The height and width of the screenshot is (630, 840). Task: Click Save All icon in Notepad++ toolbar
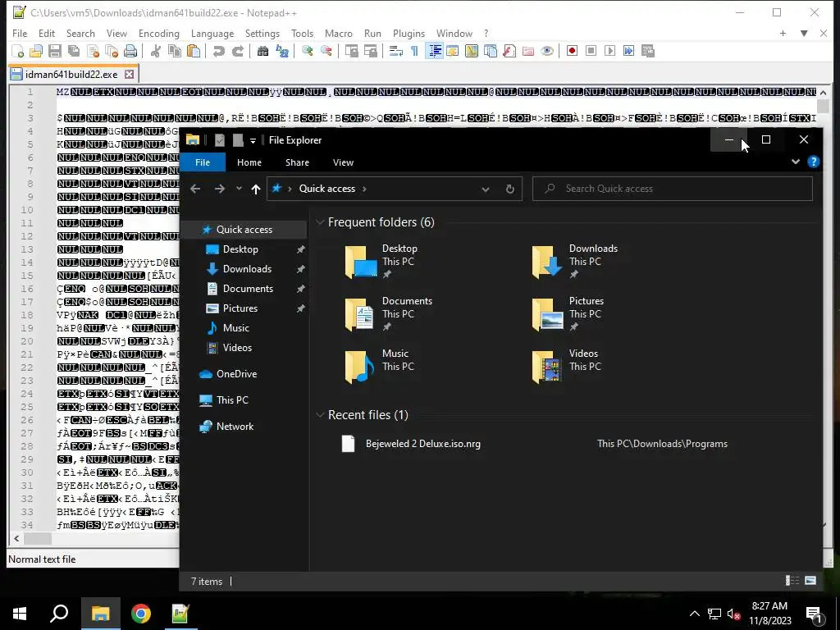(x=73, y=51)
